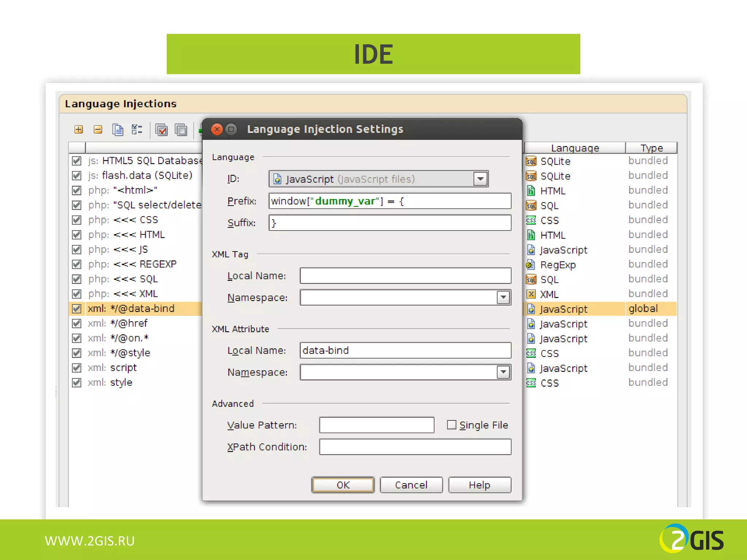
Task: Select the php: <<< SQL row
Action: pyautogui.click(x=135, y=279)
